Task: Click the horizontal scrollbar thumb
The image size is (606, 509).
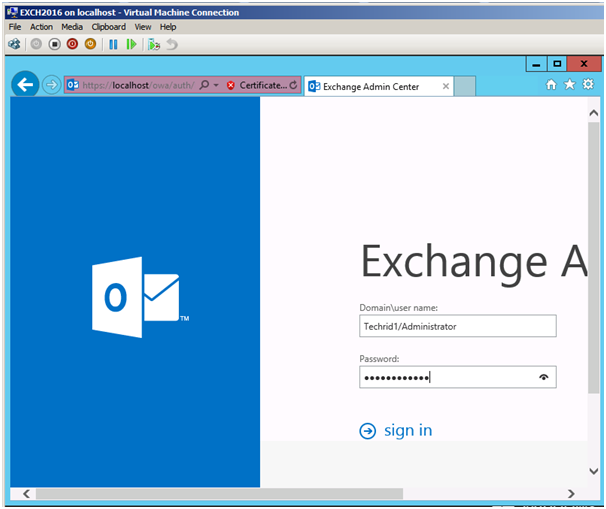Action: (x=219, y=494)
